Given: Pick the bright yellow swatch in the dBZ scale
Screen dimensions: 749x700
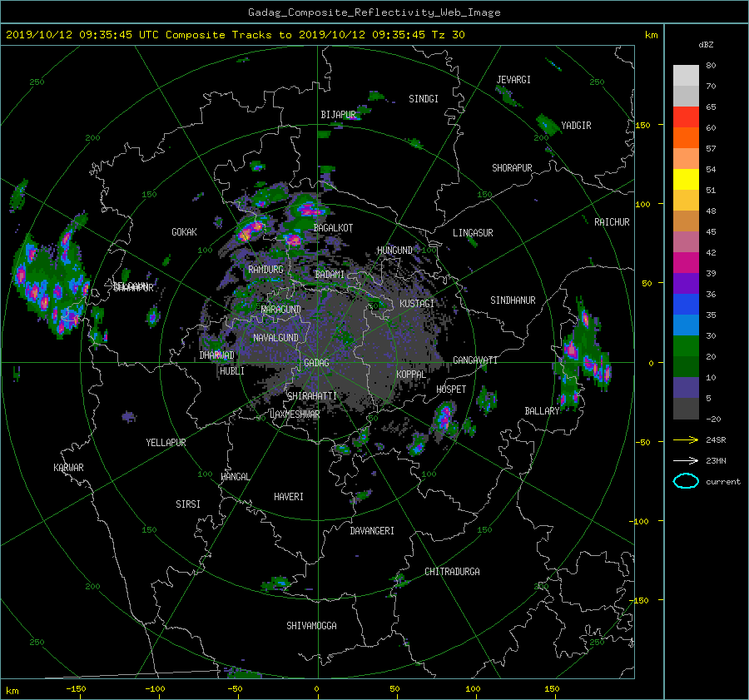Looking at the screenshot, I should click(686, 179).
